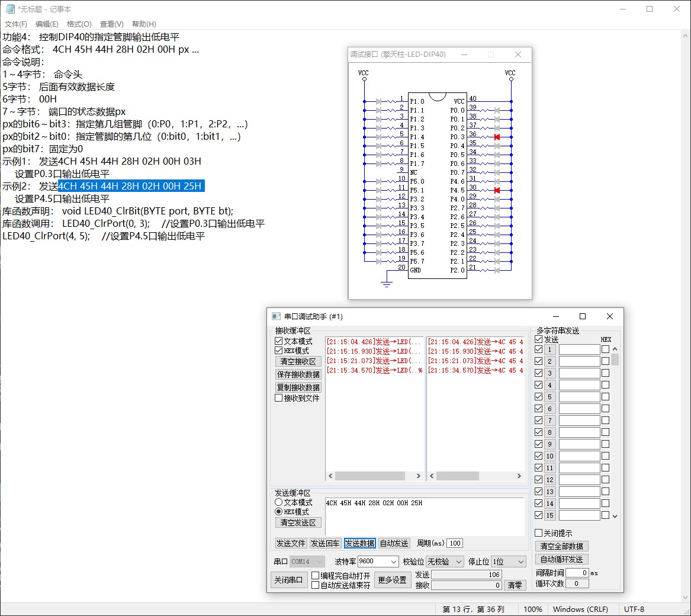The width and height of the screenshot is (691, 616).
Task: Click 清空全部数据 button
Action: click(x=561, y=546)
